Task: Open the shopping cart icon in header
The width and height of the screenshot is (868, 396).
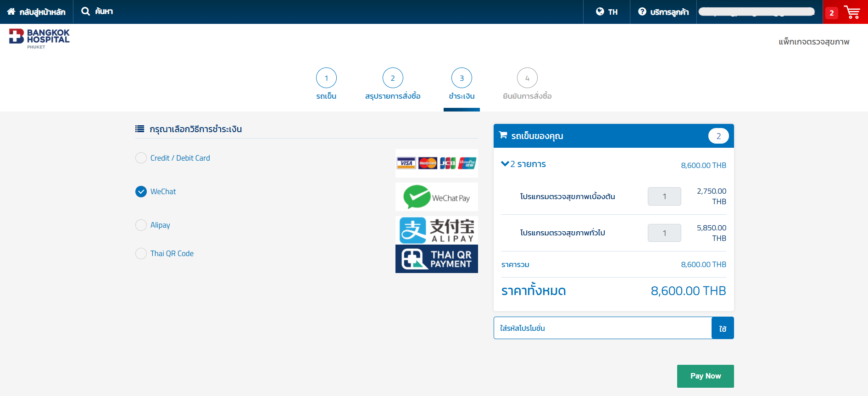Action: pos(852,12)
